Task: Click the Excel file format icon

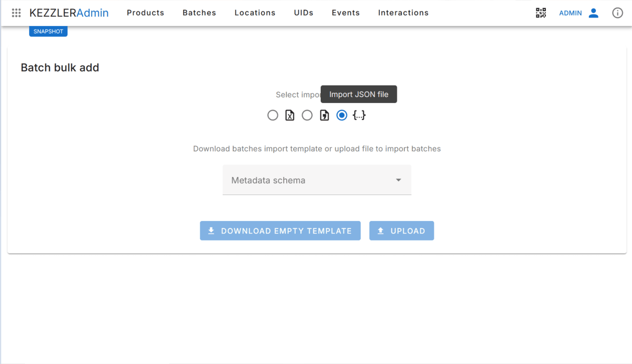Action: point(290,115)
